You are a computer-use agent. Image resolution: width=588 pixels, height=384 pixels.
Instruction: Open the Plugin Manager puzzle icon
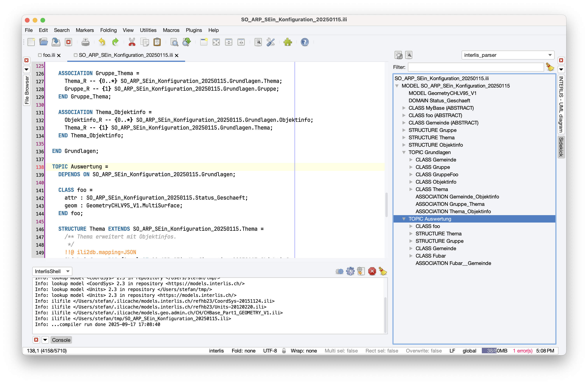[x=288, y=42]
